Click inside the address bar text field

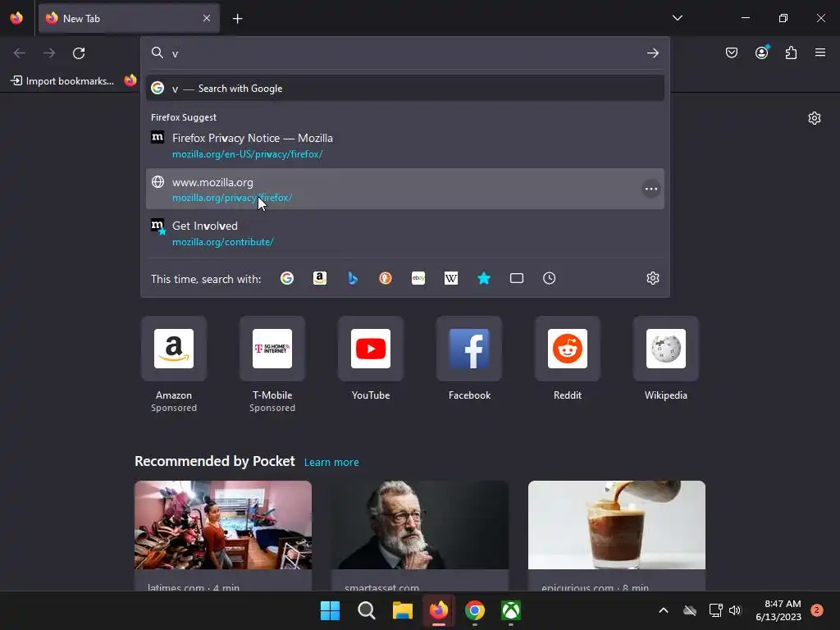[404, 53]
